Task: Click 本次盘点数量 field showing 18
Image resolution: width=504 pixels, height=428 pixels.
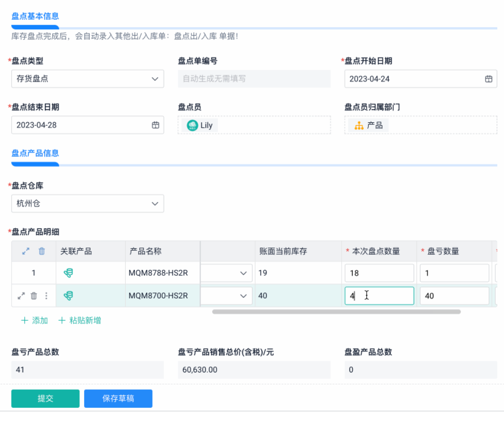Action: [379, 273]
